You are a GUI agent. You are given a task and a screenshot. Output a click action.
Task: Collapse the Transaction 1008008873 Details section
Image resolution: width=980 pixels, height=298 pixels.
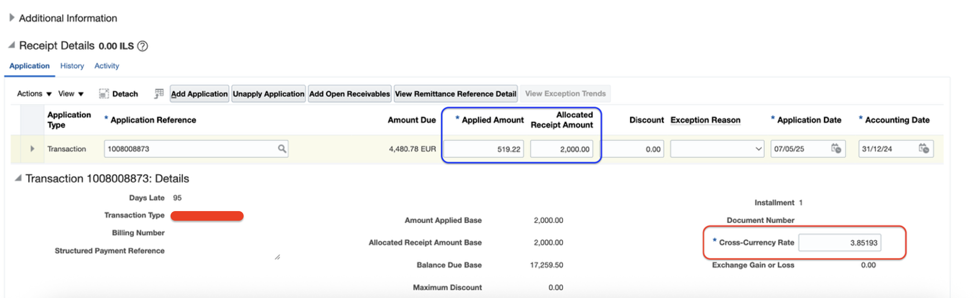[18, 178]
